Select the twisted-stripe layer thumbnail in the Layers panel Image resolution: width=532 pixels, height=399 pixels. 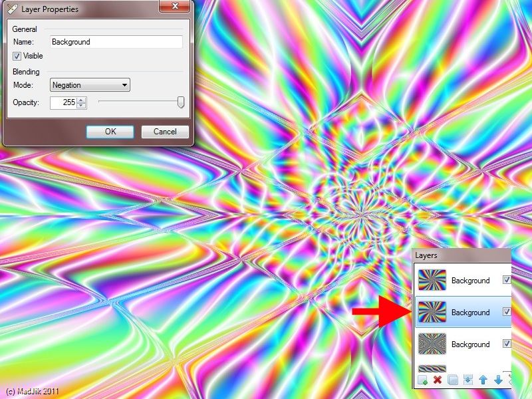[432, 368]
